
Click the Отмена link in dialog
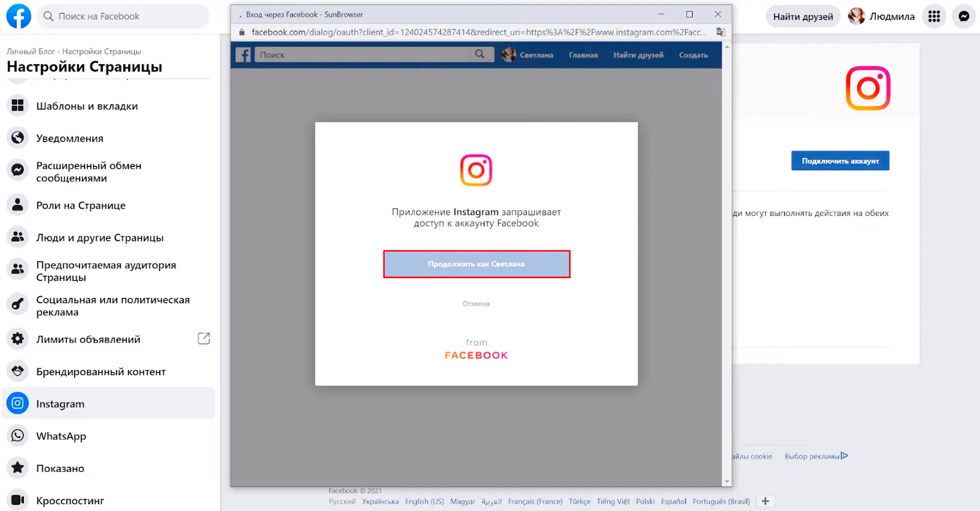[x=476, y=304]
